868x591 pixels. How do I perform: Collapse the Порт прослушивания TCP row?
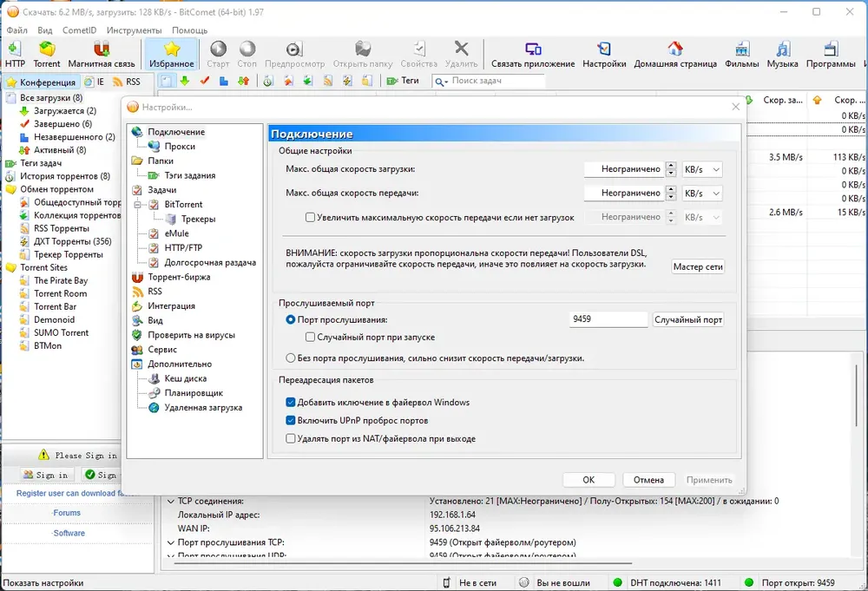(171, 543)
